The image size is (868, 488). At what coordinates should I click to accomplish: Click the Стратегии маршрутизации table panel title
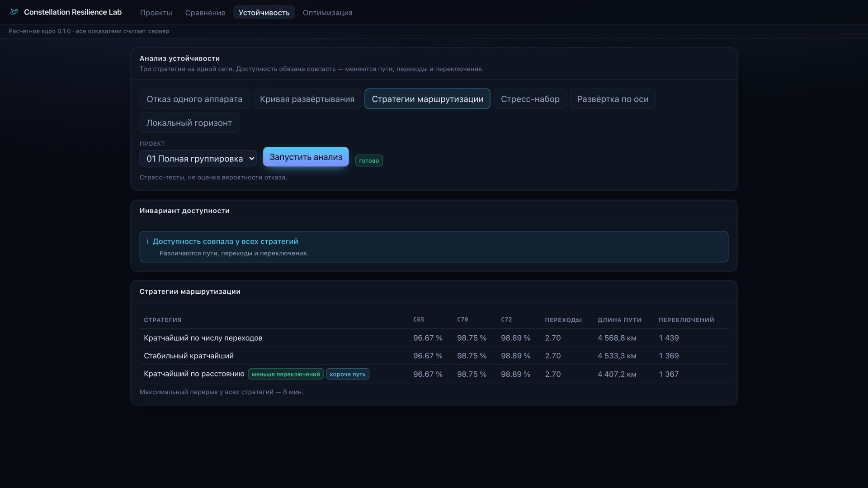pyautogui.click(x=190, y=292)
